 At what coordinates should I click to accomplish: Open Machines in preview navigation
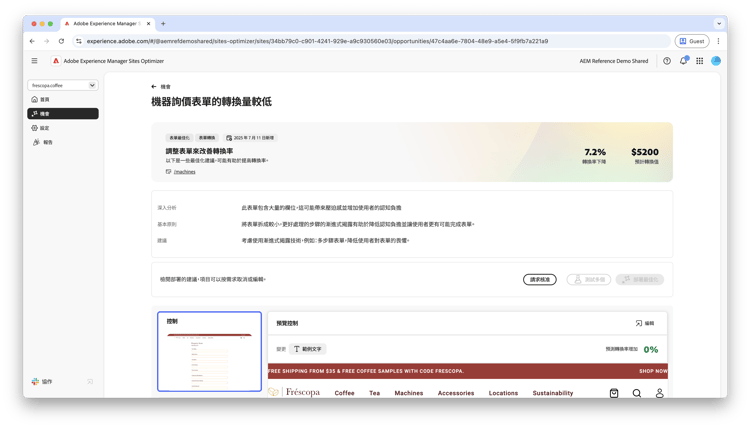tap(408, 393)
